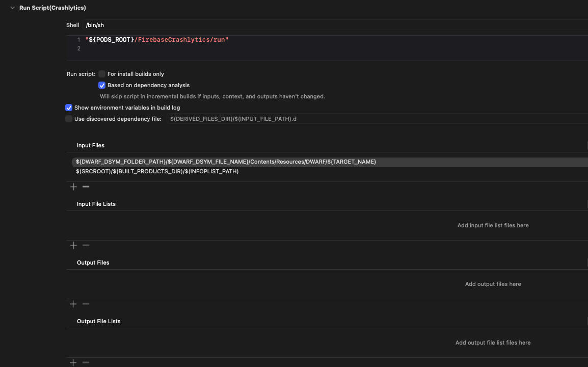This screenshot has height=367, width=588.
Task: Click the Output Files header
Action: click(x=93, y=263)
